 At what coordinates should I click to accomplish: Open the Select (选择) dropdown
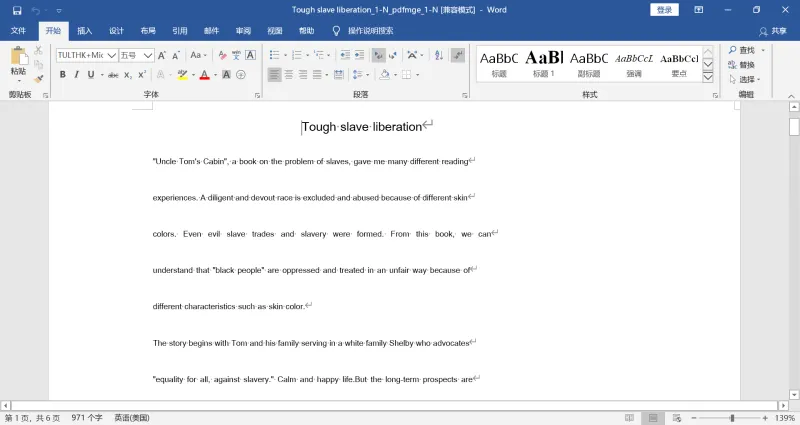point(744,80)
